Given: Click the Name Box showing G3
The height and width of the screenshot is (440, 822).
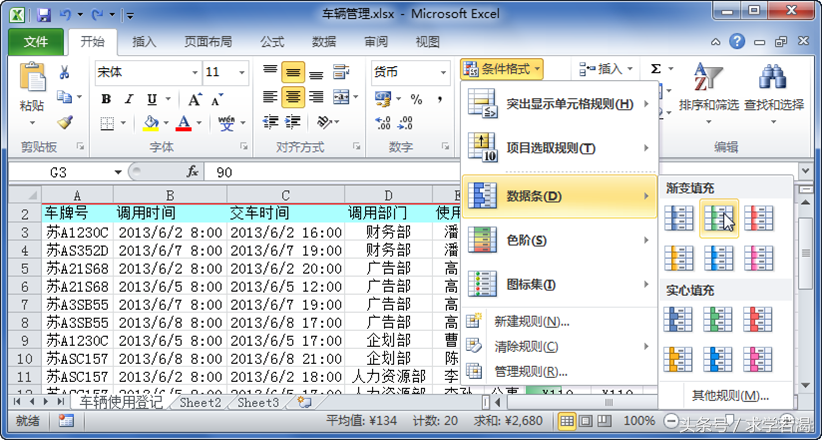Looking at the screenshot, I should (59, 172).
